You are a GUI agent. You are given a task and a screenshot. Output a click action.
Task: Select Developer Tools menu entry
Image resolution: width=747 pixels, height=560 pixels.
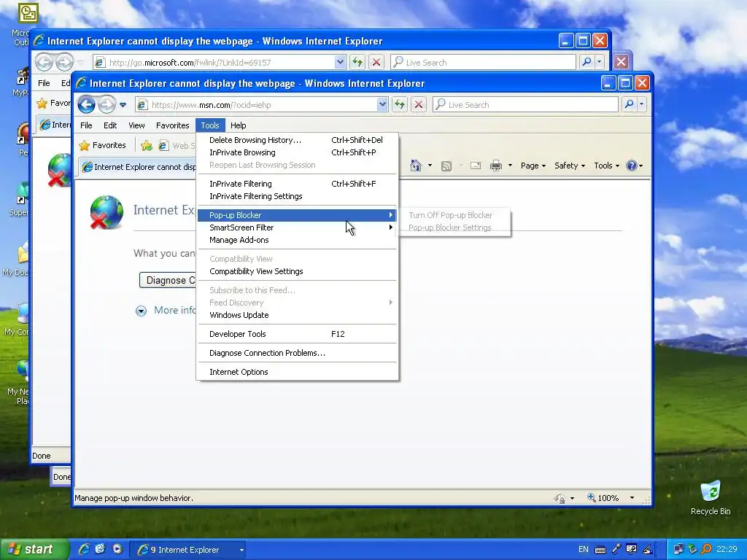tap(298, 334)
